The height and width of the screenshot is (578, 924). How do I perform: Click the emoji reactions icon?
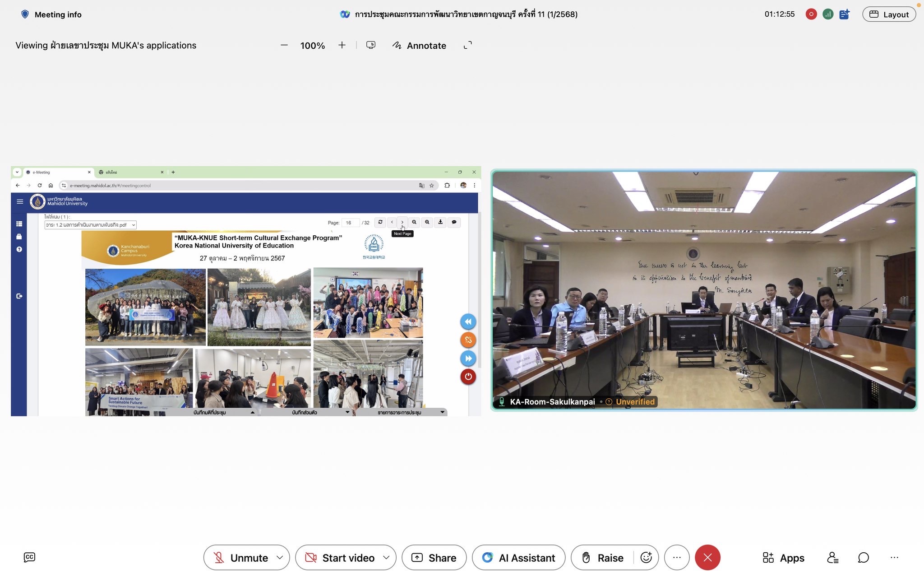pyautogui.click(x=646, y=558)
